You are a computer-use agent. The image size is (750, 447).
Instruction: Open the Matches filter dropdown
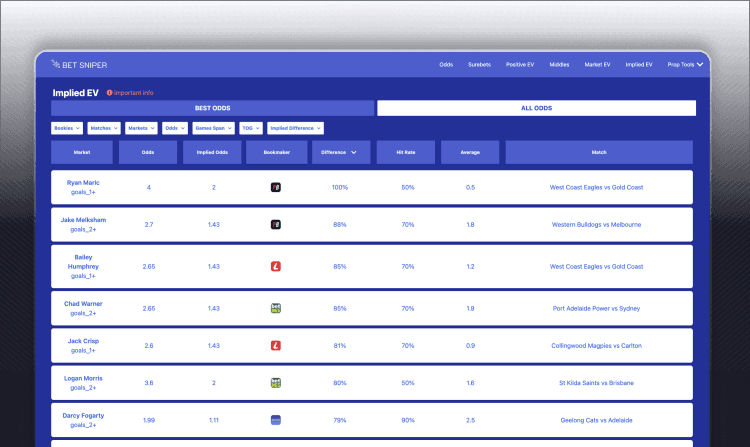pos(104,128)
